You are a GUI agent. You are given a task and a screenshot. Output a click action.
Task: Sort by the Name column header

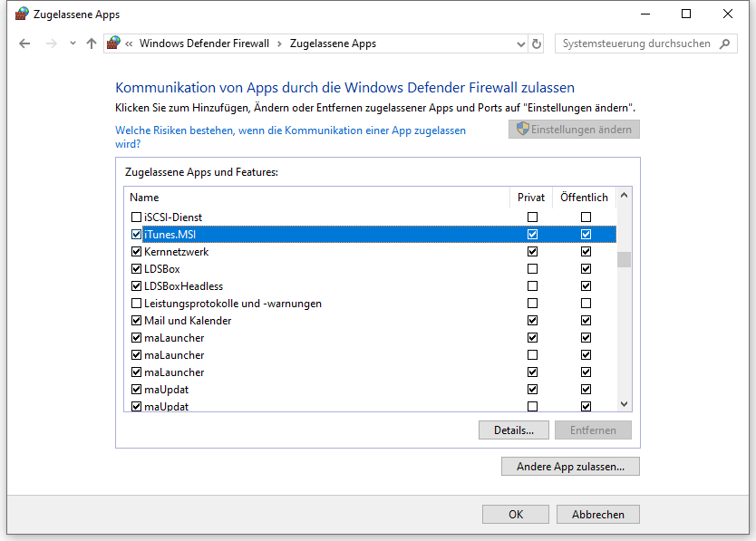pos(317,198)
